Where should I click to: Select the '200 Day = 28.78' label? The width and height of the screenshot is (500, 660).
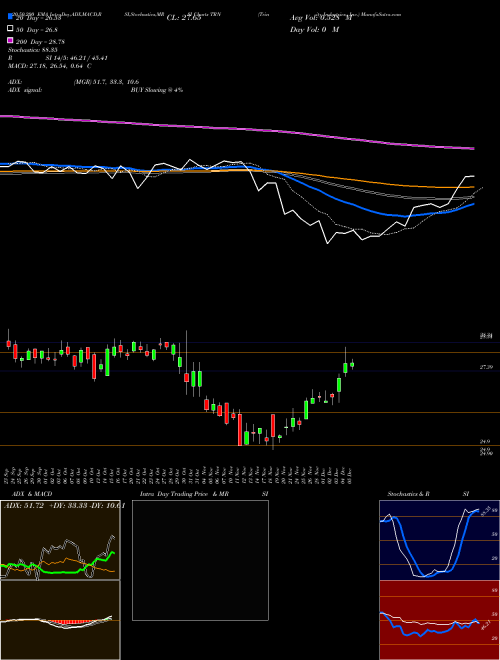[x=40, y=42]
